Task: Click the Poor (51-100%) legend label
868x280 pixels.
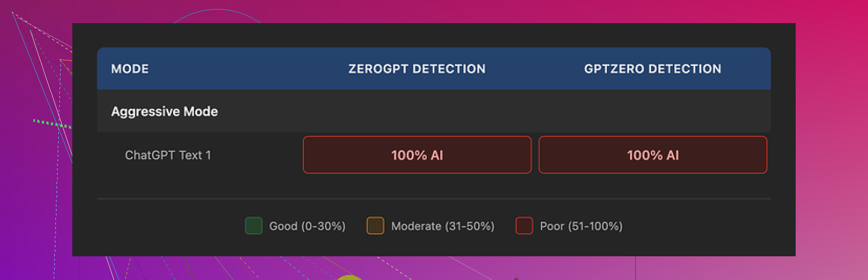Action: tap(581, 226)
